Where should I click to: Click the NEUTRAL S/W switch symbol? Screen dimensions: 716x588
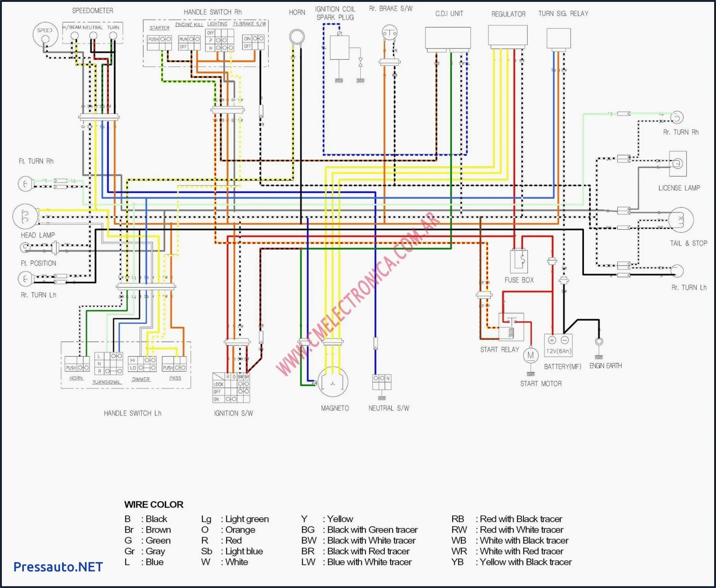pos(382,382)
